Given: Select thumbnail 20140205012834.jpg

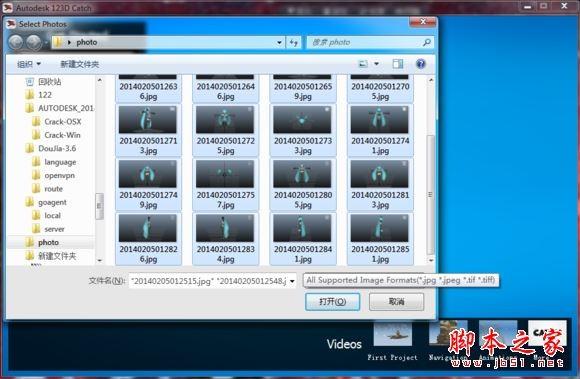Looking at the screenshot, I should tap(225, 228).
